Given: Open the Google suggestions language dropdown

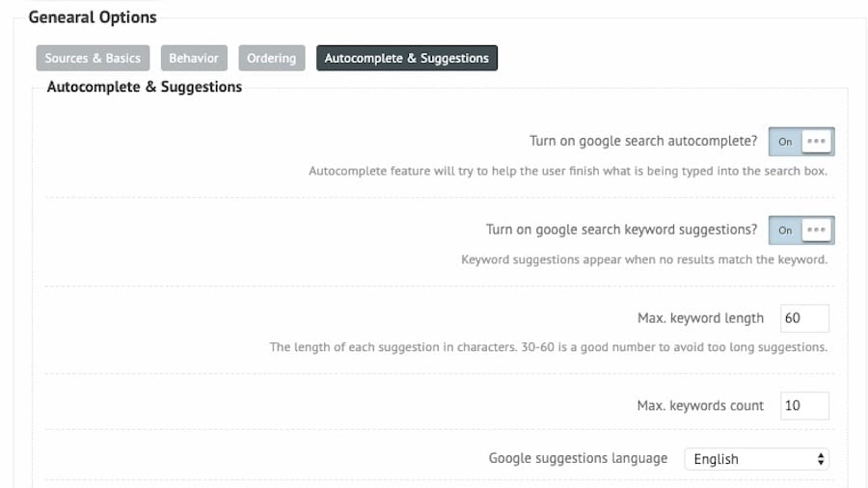Looking at the screenshot, I should 755,459.
